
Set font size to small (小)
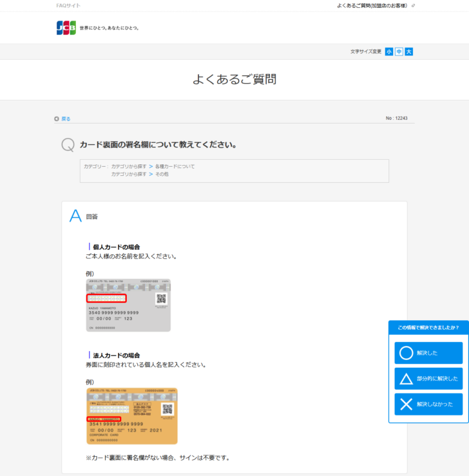pos(389,52)
